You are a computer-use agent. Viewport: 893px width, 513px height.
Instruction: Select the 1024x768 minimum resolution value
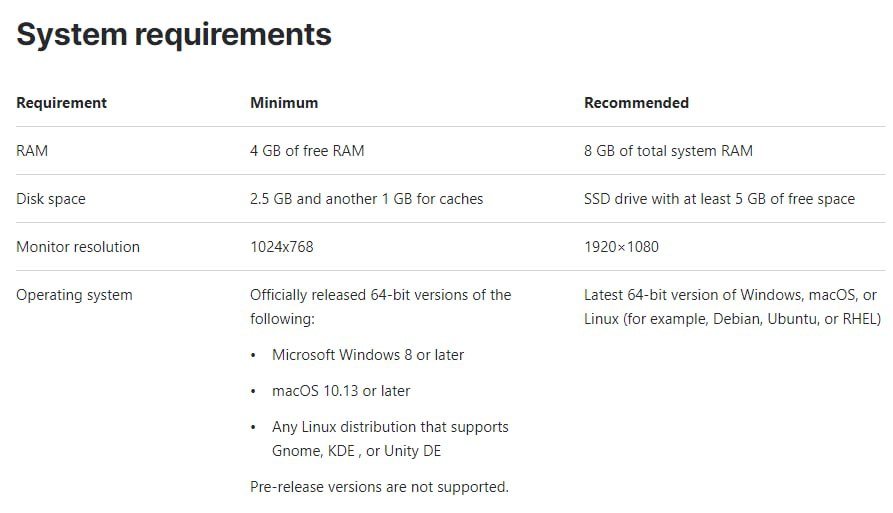point(281,247)
